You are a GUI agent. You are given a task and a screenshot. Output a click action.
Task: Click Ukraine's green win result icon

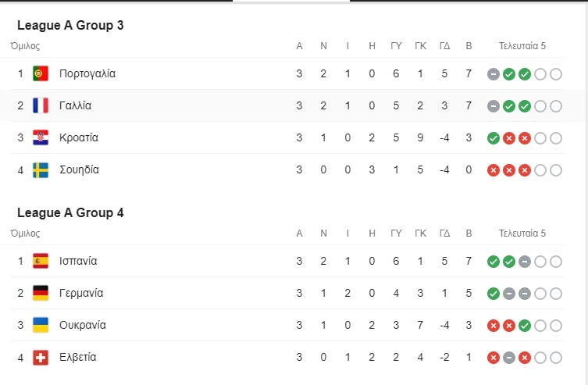(x=525, y=326)
